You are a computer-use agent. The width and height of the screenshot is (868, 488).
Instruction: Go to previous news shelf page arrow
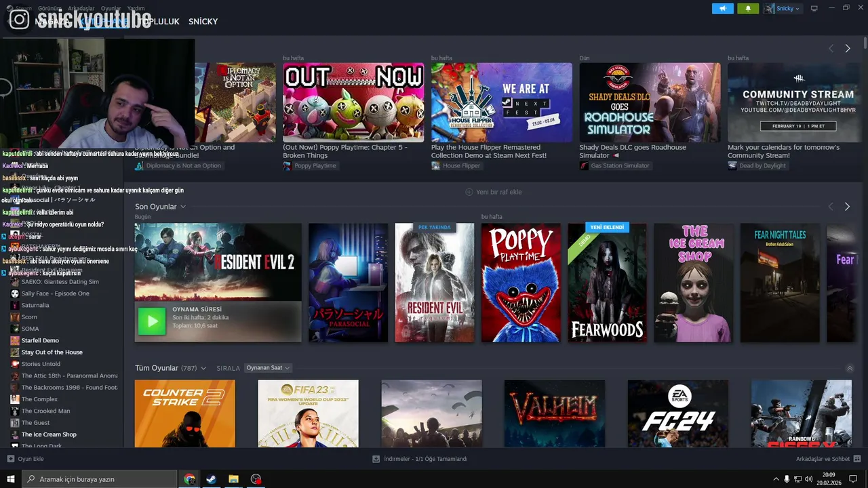point(831,48)
